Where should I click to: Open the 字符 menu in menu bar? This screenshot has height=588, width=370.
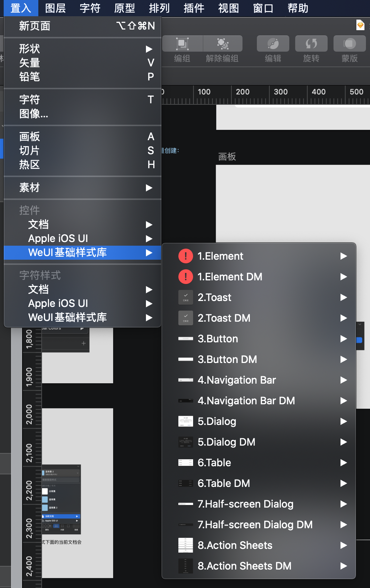pos(90,8)
